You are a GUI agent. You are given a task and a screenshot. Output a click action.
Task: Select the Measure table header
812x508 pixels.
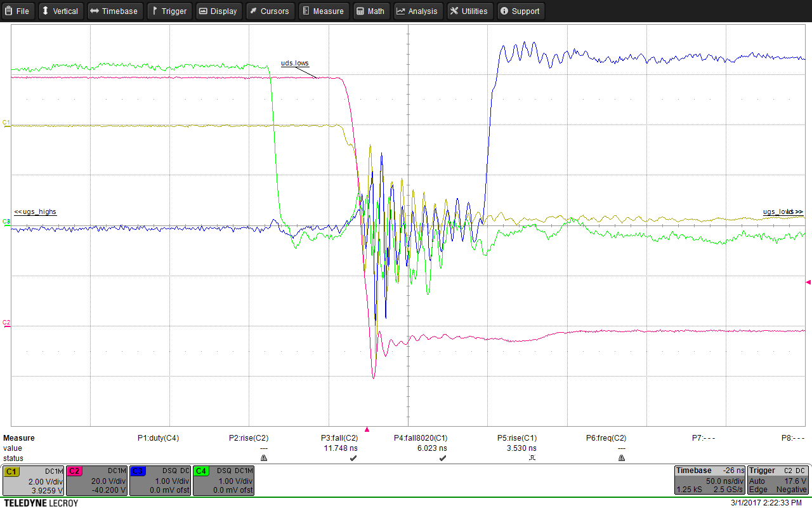click(19, 438)
